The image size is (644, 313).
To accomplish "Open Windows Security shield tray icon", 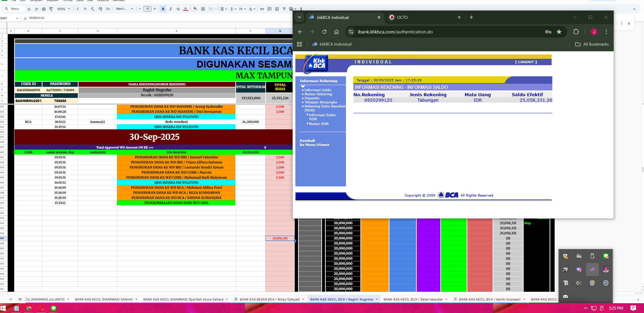I will [x=565, y=256].
